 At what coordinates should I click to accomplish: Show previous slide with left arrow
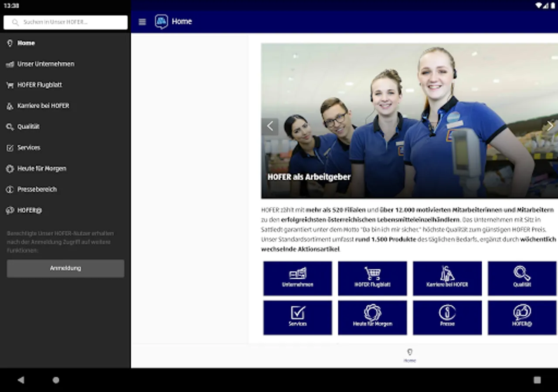pos(270,126)
